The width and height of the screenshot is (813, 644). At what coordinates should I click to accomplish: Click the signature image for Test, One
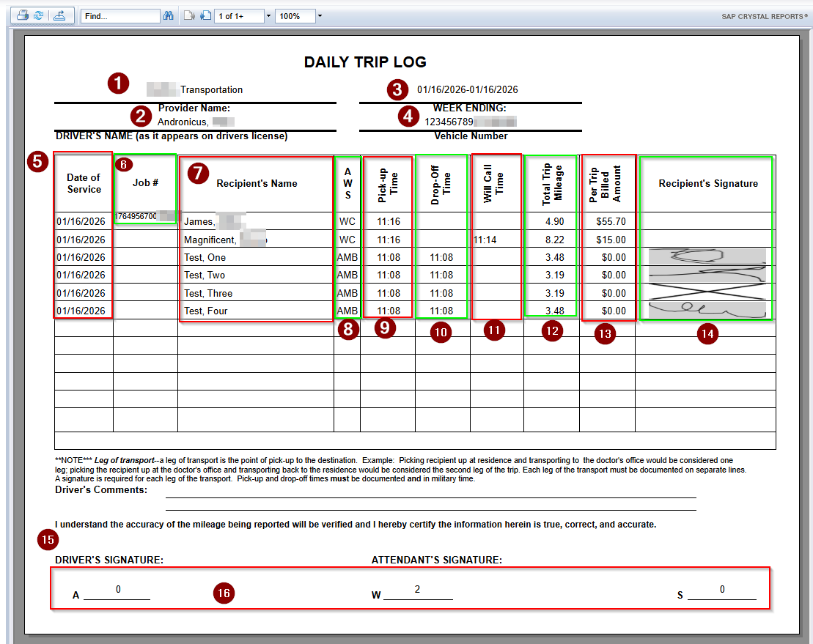(x=707, y=257)
